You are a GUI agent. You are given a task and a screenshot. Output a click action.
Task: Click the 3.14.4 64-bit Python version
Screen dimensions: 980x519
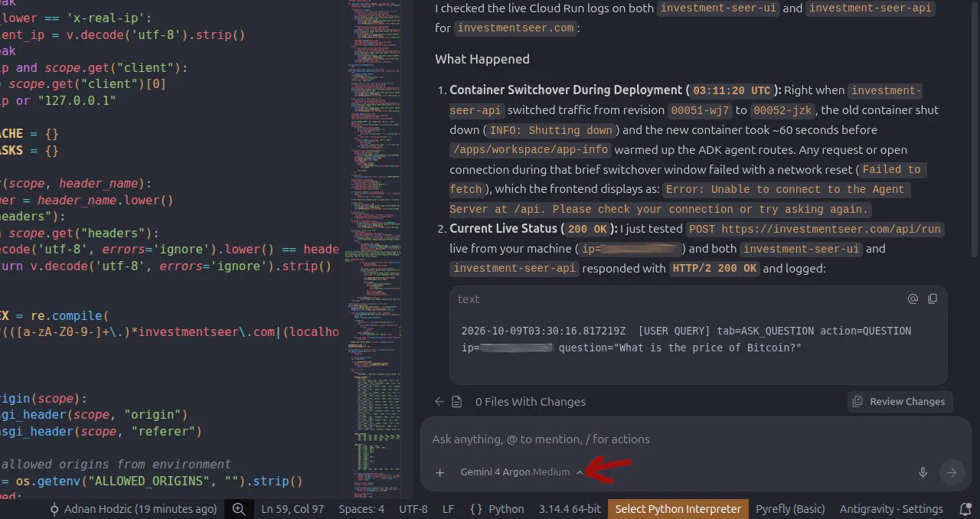pos(569,509)
